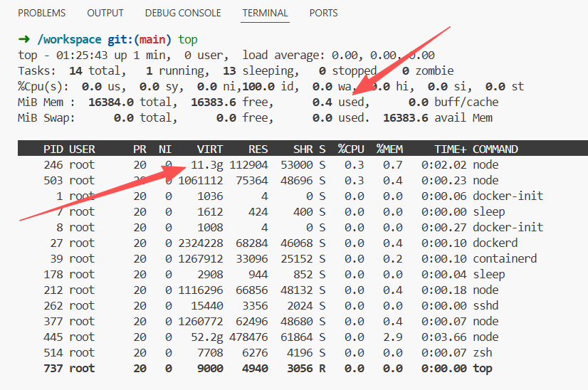Click the %MEM column header
Image resolution: width=588 pixels, height=390 pixels.
tap(389, 149)
